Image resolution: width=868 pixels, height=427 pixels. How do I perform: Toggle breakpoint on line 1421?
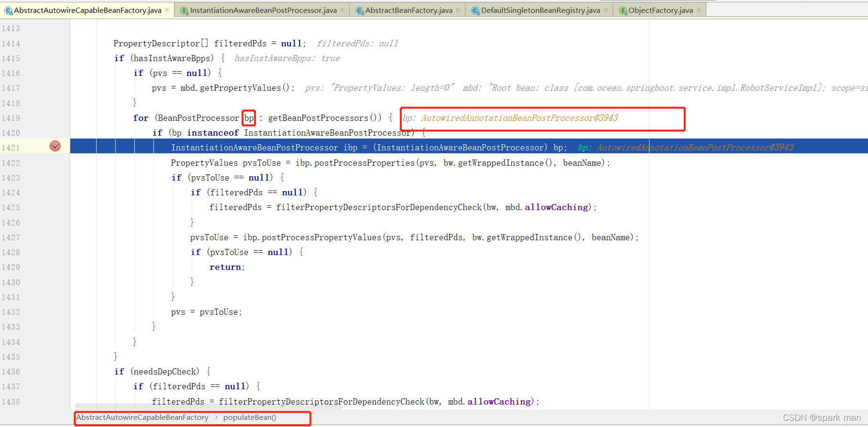click(55, 146)
